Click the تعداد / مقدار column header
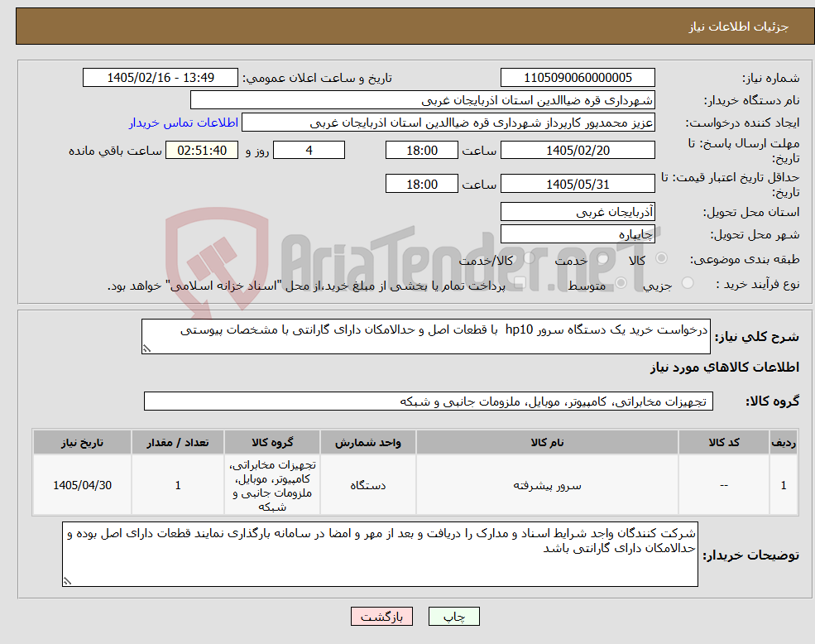Screen dimensions: 815x644 coord(177,442)
